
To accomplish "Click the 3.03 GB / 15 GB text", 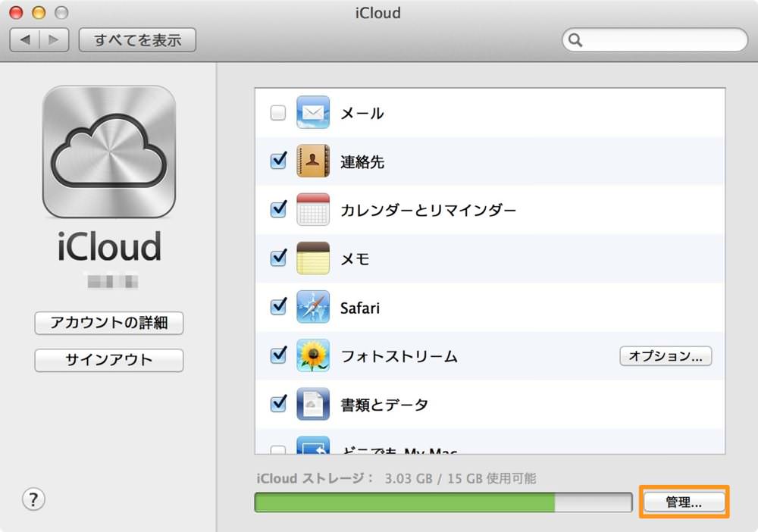I will coord(434,478).
